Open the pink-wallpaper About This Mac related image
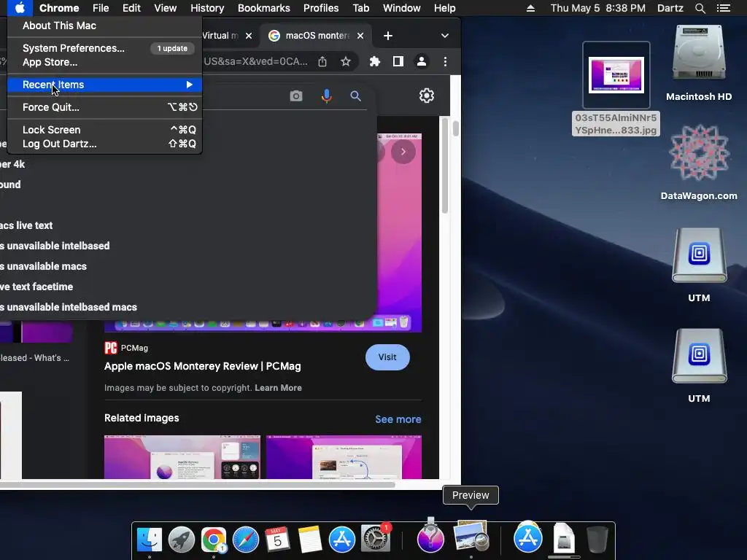This screenshot has width=747, height=560. point(182,457)
